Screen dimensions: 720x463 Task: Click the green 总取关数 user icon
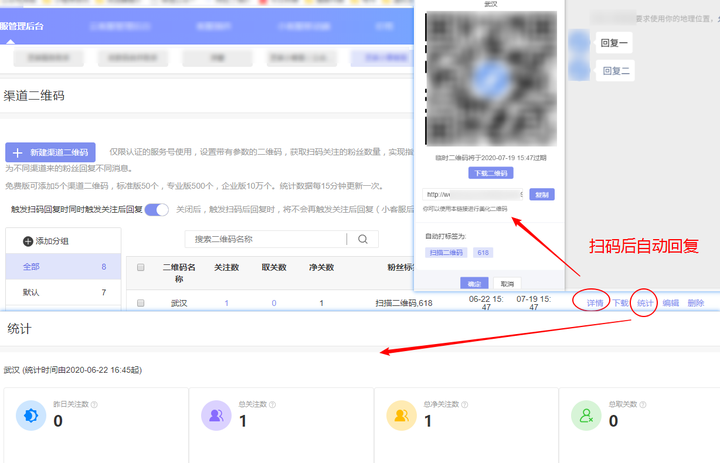pyautogui.click(x=586, y=416)
